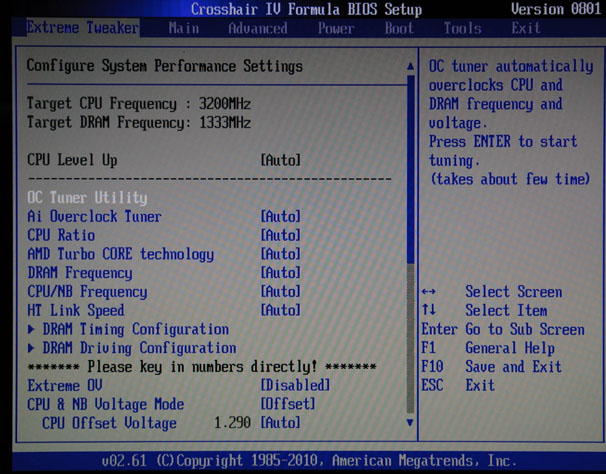Select CPU & NB Voltage Mode label
The height and width of the screenshot is (474, 606).
tap(106, 404)
